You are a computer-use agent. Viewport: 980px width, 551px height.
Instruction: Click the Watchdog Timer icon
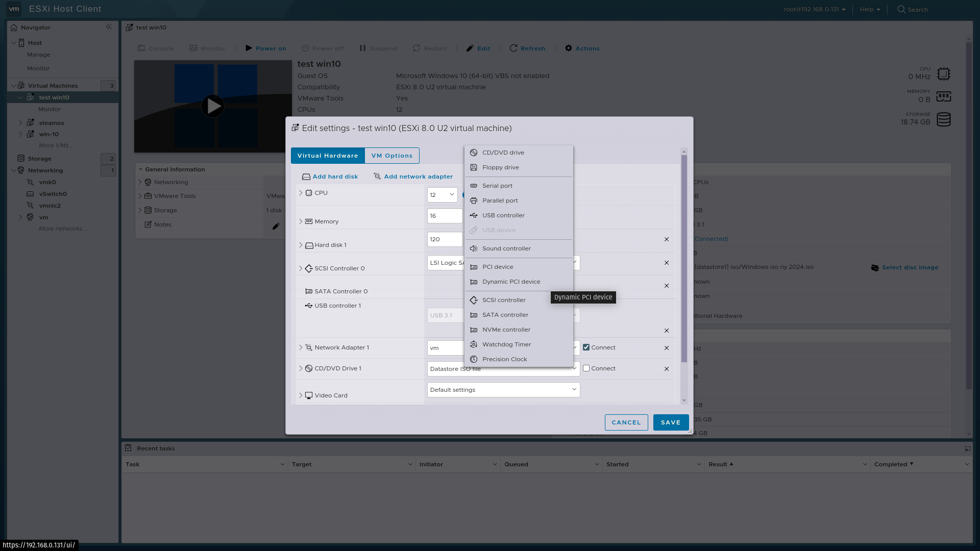474,344
